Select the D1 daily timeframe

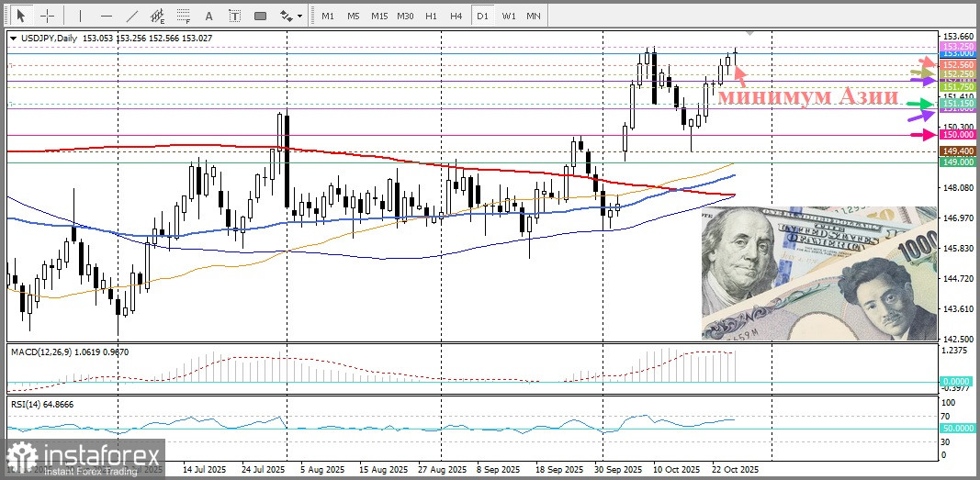tap(481, 16)
